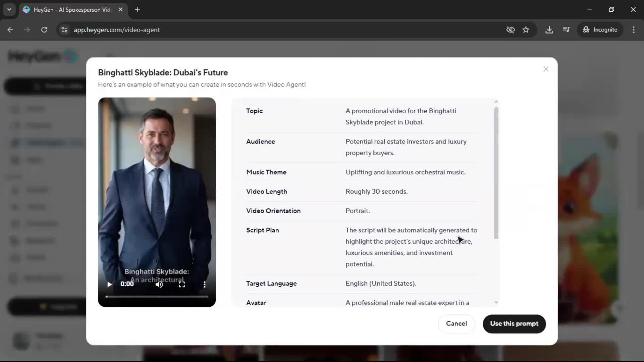Image resolution: width=644 pixels, height=362 pixels.
Task: Click the video progress bar
Action: (157, 297)
